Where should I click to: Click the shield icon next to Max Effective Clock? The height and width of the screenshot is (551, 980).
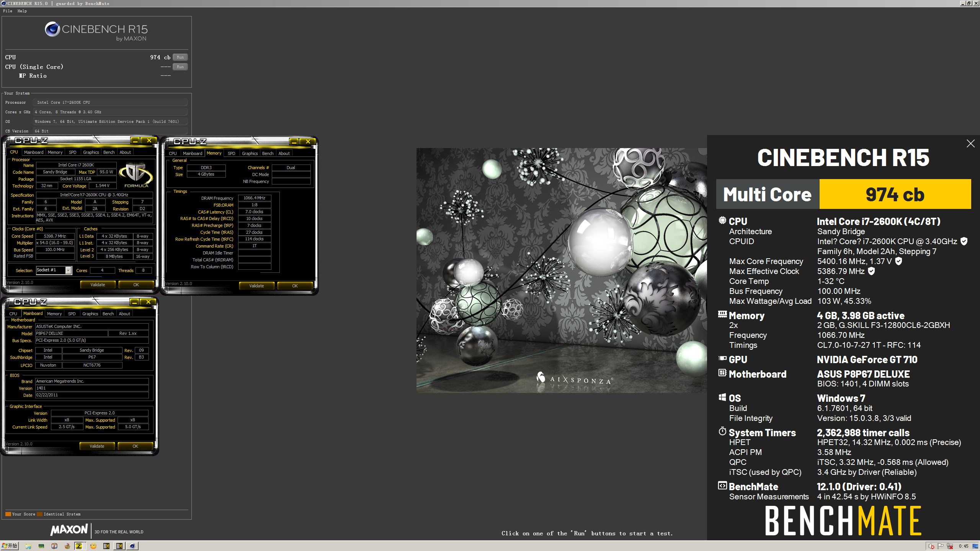tap(871, 271)
